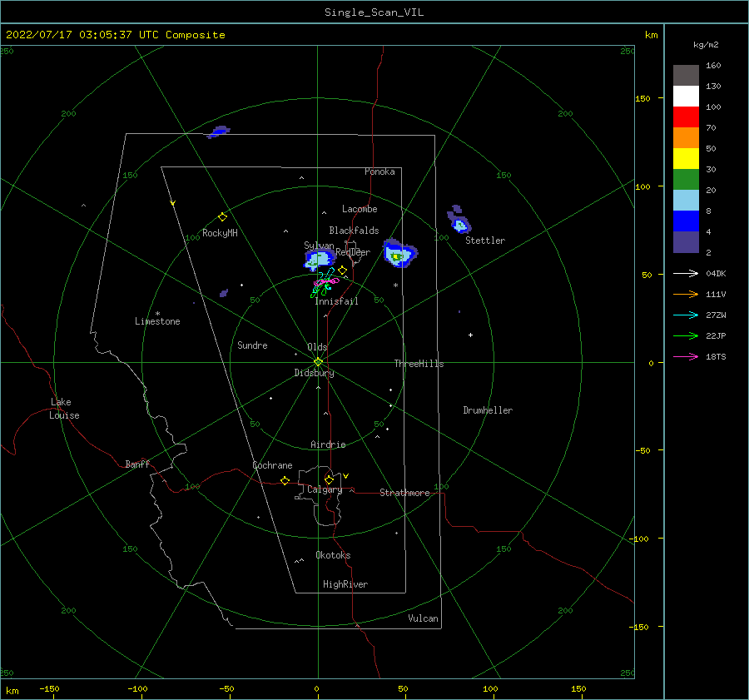Select the orange 70 kg/m2 swatch

tap(686, 137)
